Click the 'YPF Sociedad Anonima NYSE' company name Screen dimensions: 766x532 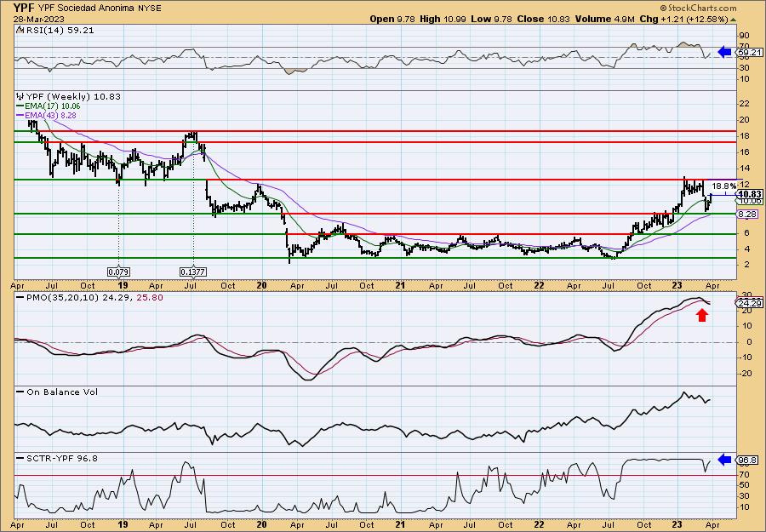click(100, 9)
